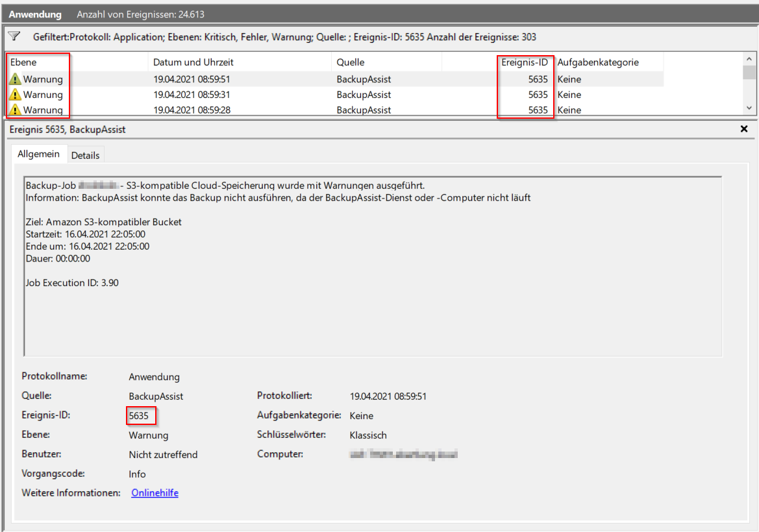Click warning icon of 08:59:31 event

16,95
